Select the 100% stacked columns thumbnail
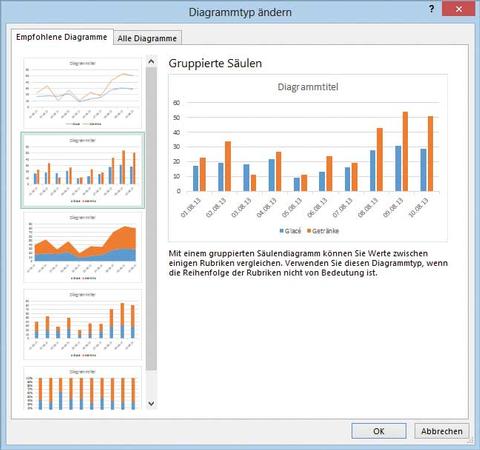This screenshot has width=480, height=450. tap(82, 388)
